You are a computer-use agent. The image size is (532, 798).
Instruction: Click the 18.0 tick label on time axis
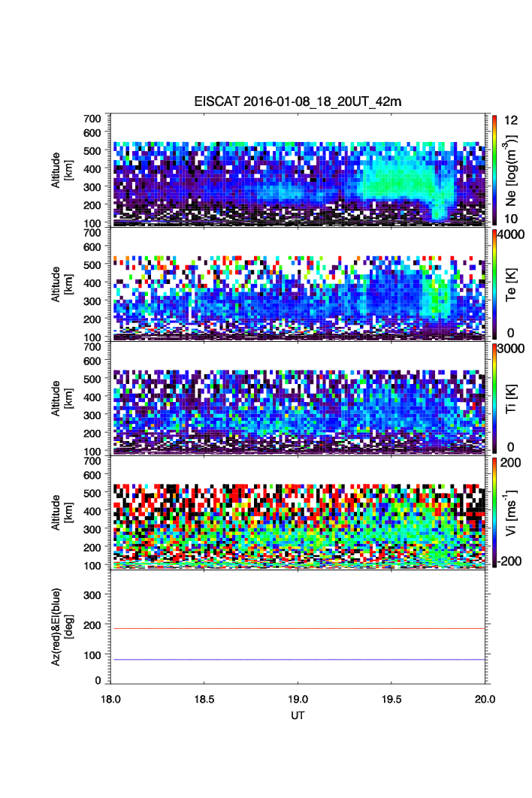coord(111,699)
